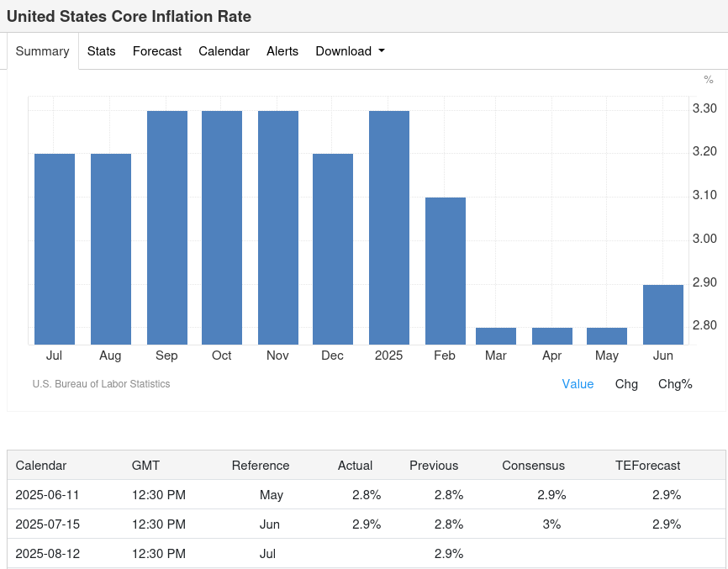The image size is (728, 569).
Task: Open the 2025-08-12 calendar entry
Action: pyautogui.click(x=48, y=554)
